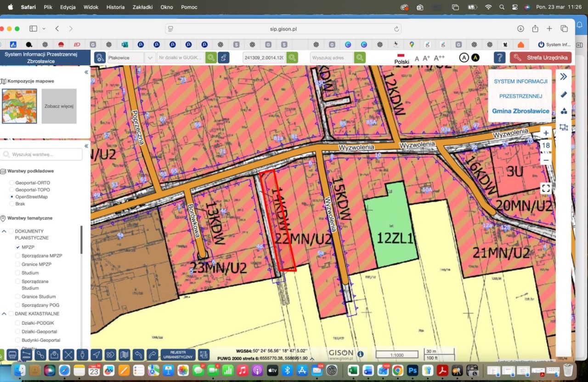
Task: Click the green search icon beside address field
Action: (x=360, y=57)
